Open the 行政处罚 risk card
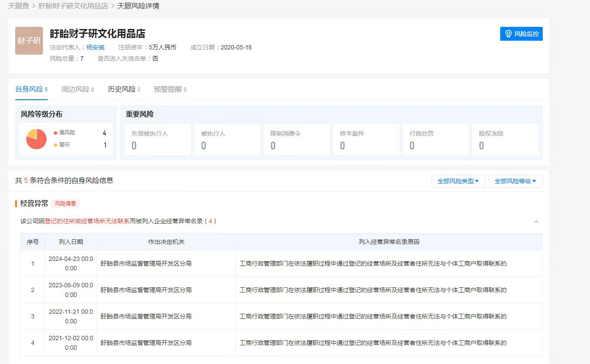The image size is (590, 364). pos(436,140)
